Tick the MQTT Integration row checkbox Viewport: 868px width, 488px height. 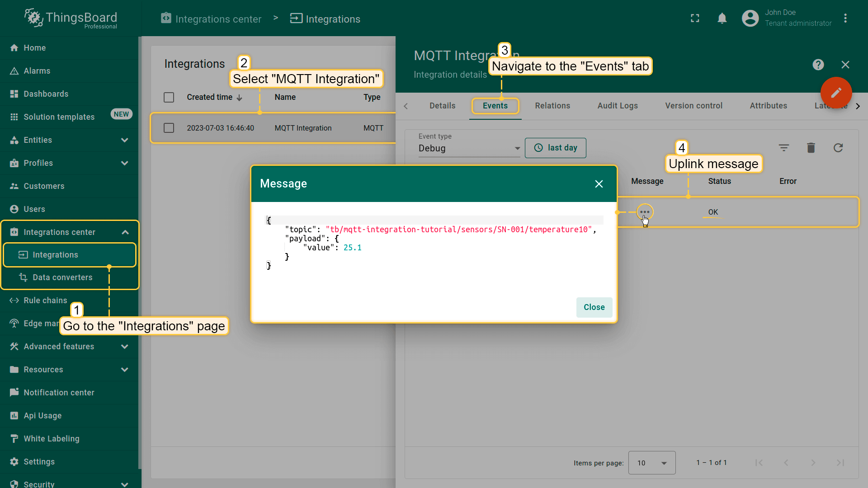pyautogui.click(x=169, y=128)
